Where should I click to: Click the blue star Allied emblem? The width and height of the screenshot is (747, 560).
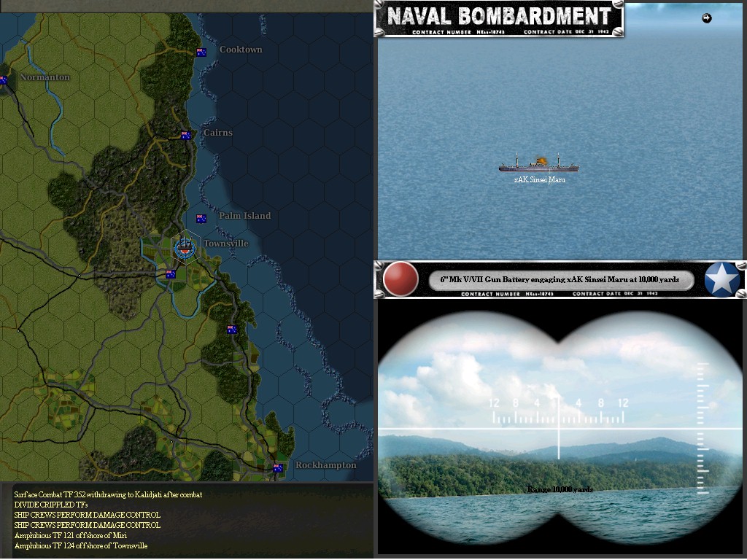721,279
